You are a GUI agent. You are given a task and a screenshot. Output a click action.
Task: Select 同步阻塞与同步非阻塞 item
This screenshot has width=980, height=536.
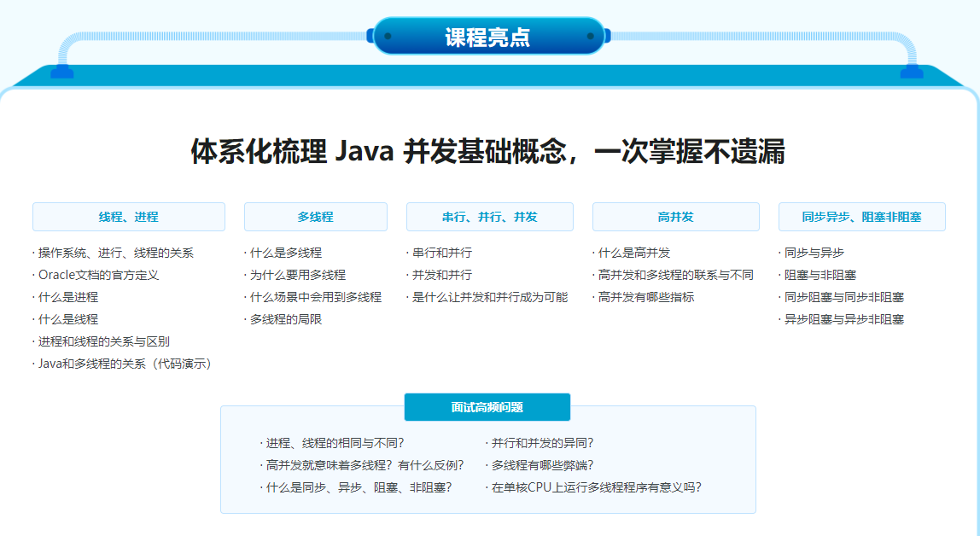pos(843,297)
